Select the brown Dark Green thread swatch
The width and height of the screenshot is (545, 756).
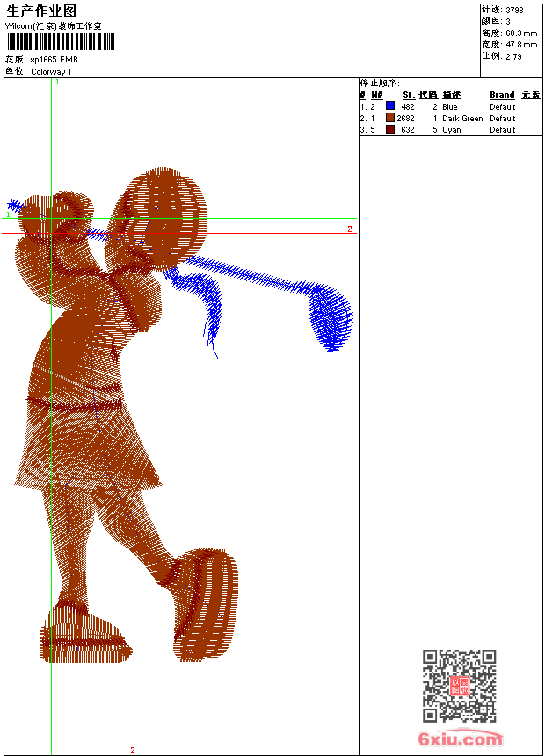pos(390,118)
